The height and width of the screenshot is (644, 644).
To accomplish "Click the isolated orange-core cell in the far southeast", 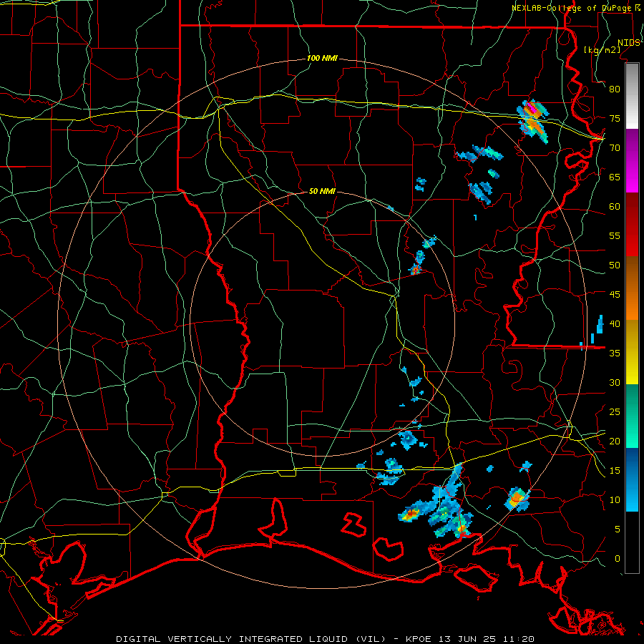I will (517, 499).
